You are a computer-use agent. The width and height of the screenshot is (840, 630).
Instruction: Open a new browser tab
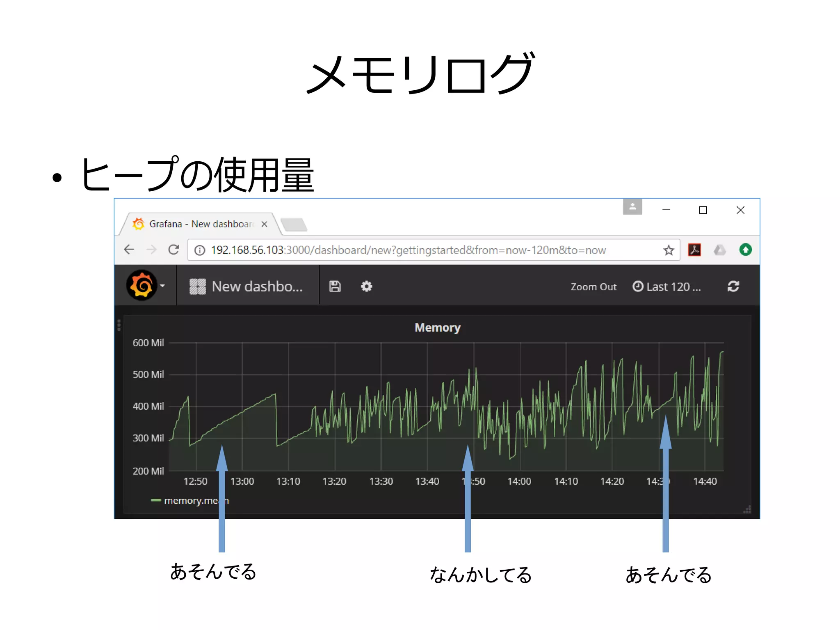(x=294, y=225)
